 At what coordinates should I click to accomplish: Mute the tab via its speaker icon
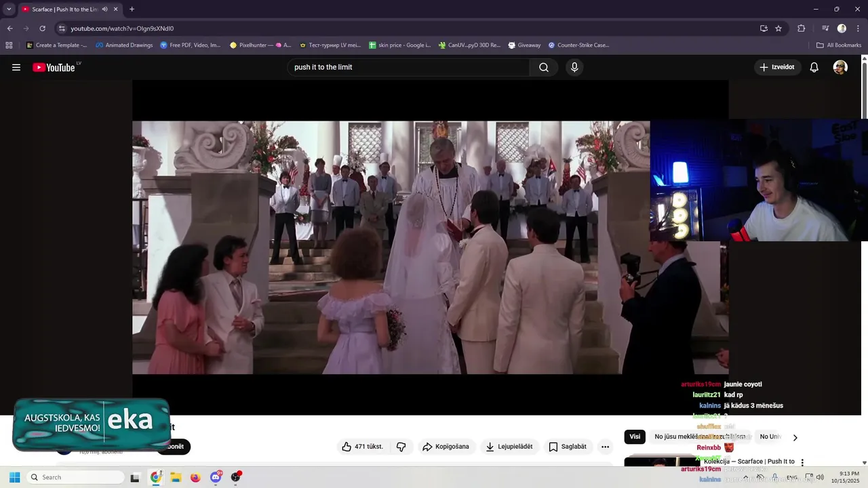[104, 9]
